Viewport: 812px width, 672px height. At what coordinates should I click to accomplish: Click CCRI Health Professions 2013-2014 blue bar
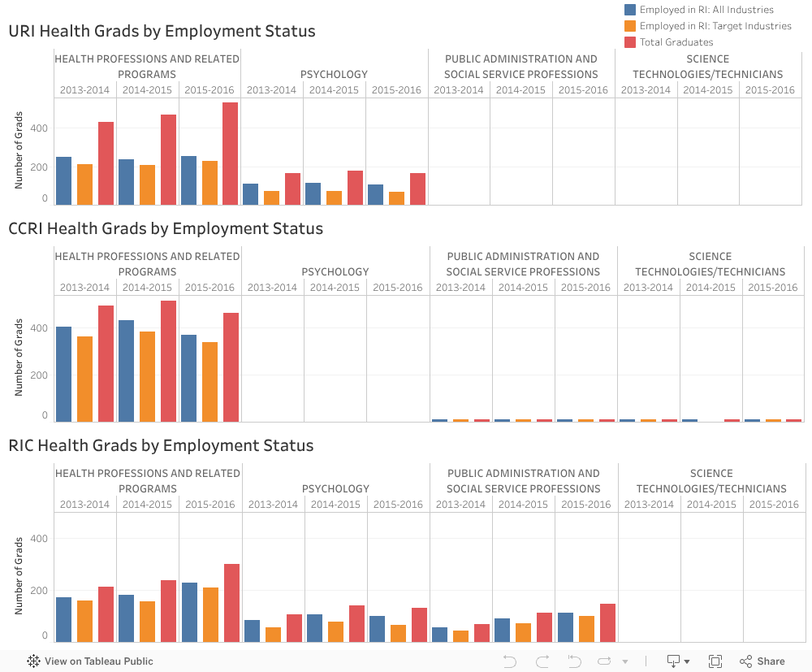point(63,374)
